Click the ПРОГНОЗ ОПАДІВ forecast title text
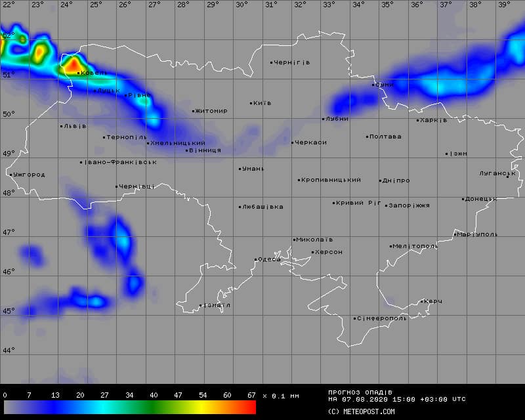Screen dimensions: 525x420 [360, 392]
